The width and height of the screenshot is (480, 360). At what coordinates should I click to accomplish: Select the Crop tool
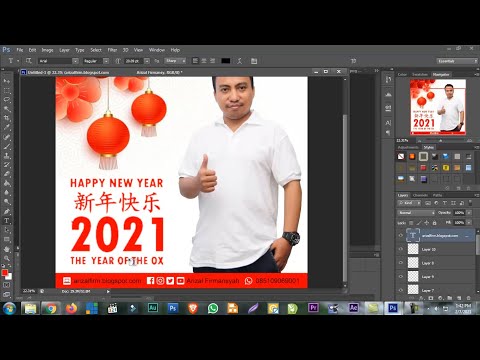pyautogui.click(x=7, y=118)
